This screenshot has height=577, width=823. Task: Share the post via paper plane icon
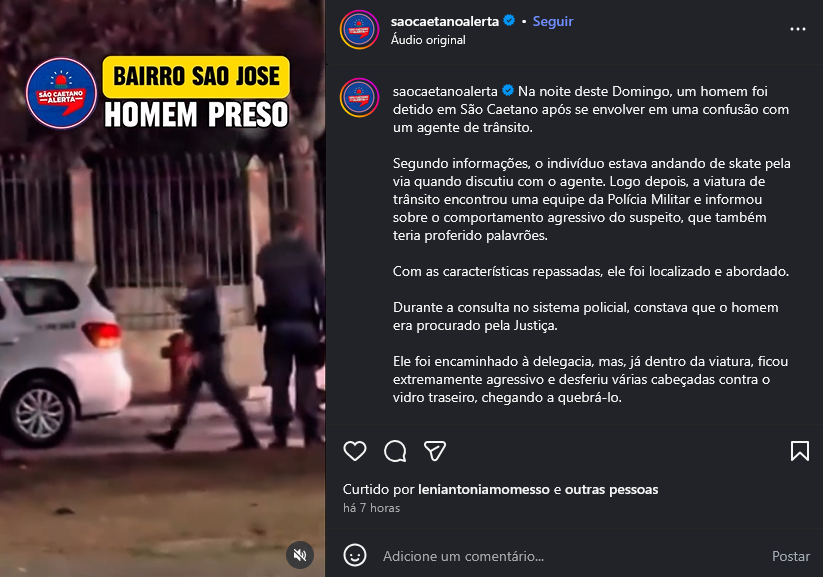click(435, 451)
